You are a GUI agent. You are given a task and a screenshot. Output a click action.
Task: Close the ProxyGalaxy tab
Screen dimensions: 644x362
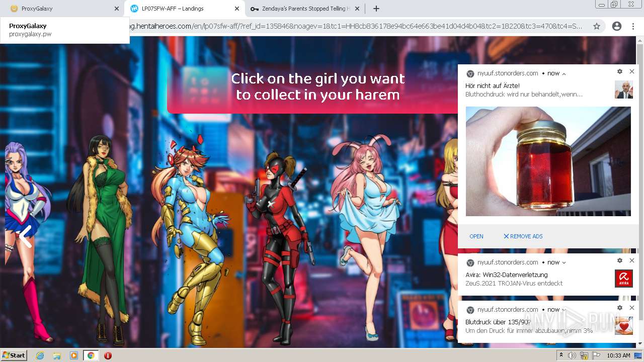(x=117, y=9)
